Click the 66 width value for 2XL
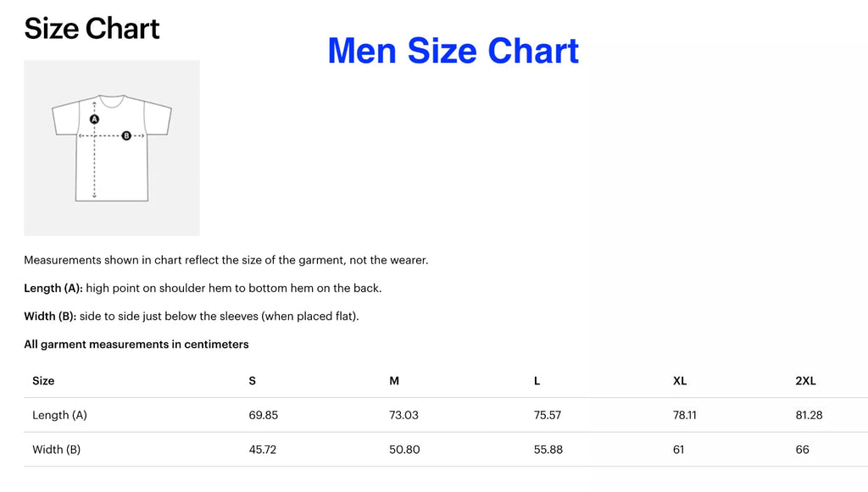Screen dimensions: 868x492 (x=803, y=450)
